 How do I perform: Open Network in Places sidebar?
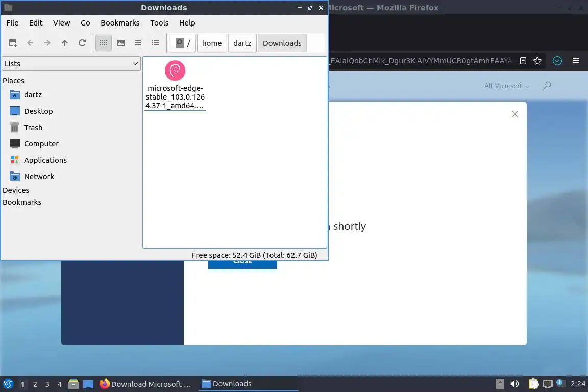(39, 177)
